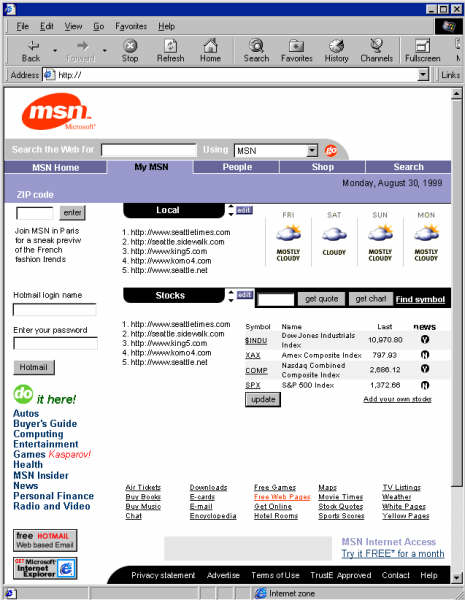Image resolution: width=465 pixels, height=600 pixels.
Task: Click the Local edit button
Action: coord(244,210)
